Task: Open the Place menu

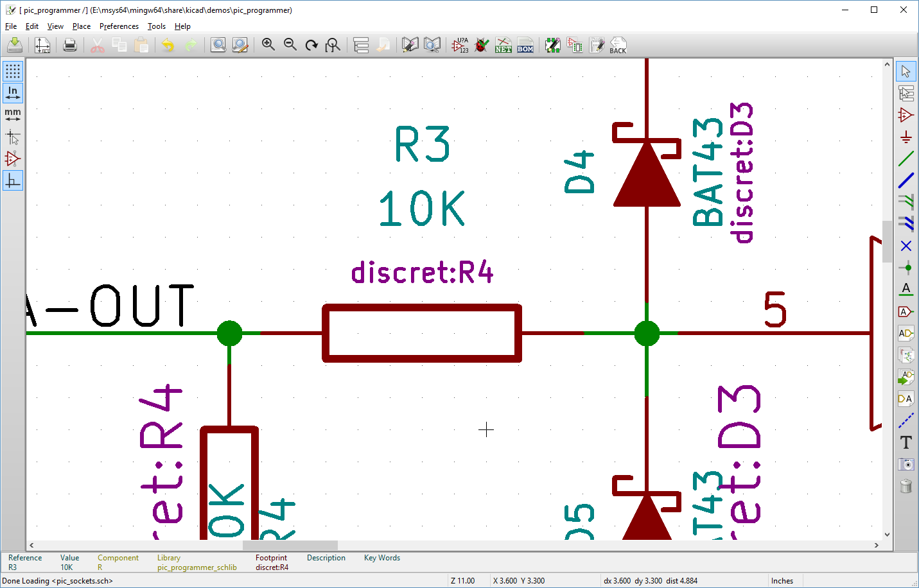Action: pyautogui.click(x=82, y=26)
